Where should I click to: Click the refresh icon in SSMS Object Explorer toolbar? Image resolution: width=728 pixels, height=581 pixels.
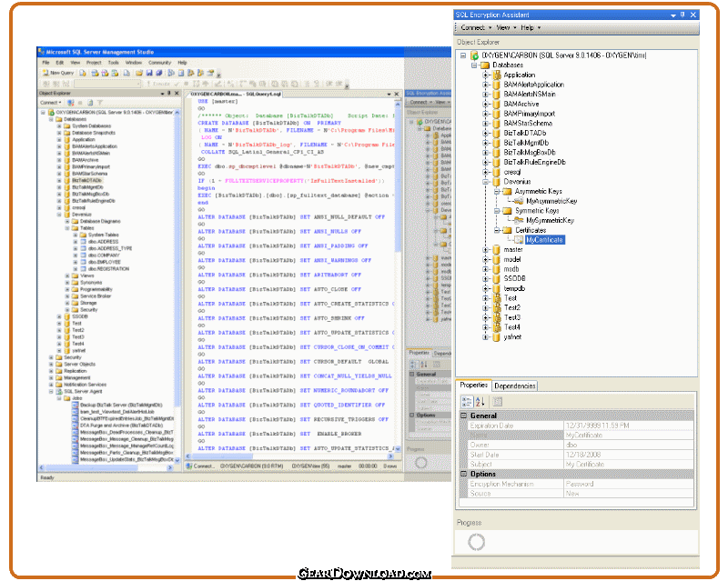tap(90, 103)
